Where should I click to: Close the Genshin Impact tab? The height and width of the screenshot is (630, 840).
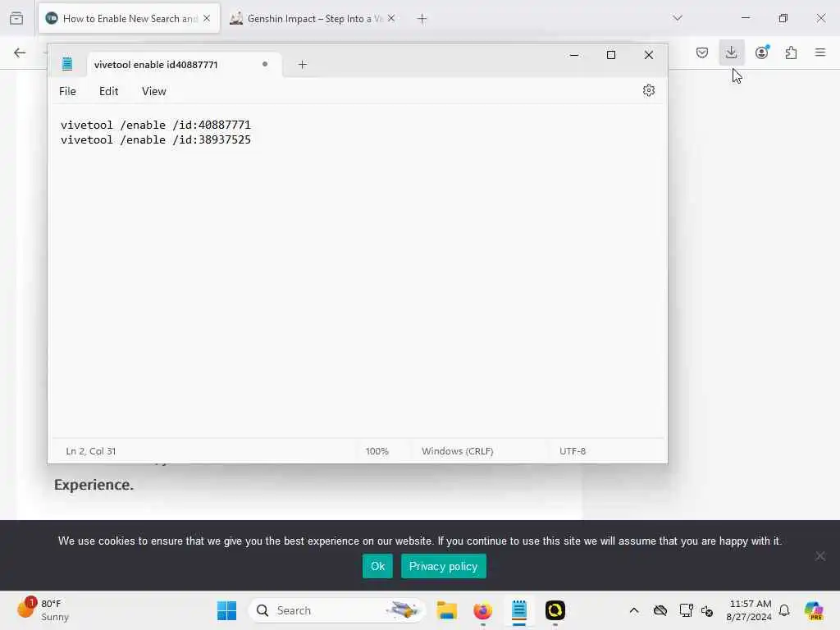pyautogui.click(x=391, y=18)
